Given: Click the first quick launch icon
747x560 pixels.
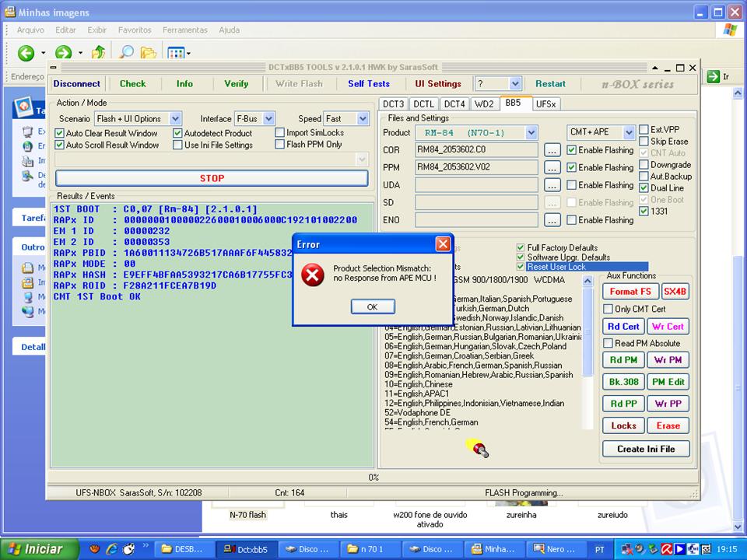Looking at the screenshot, I should pyautogui.click(x=94, y=549).
